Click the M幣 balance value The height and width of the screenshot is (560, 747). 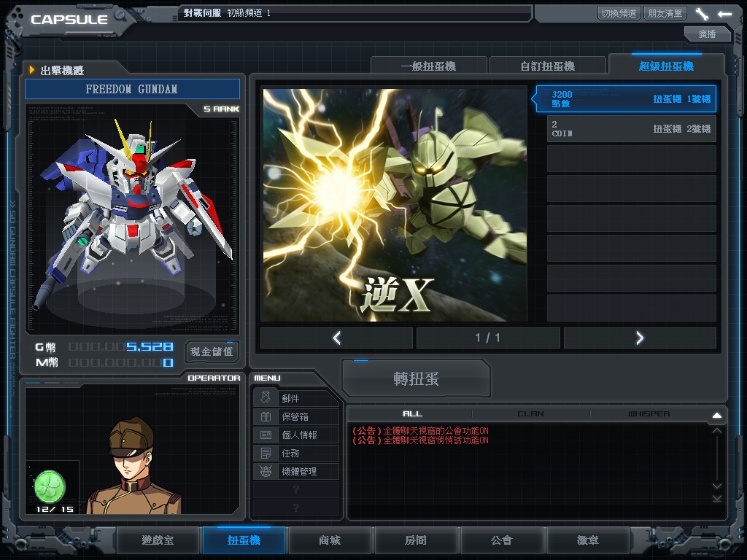[x=169, y=363]
